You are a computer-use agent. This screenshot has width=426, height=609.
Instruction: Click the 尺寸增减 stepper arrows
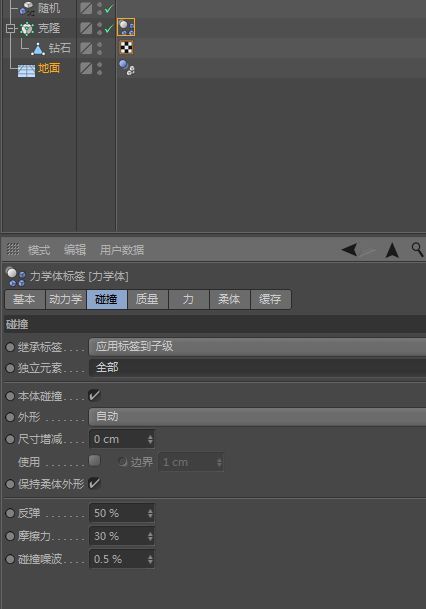coord(150,439)
